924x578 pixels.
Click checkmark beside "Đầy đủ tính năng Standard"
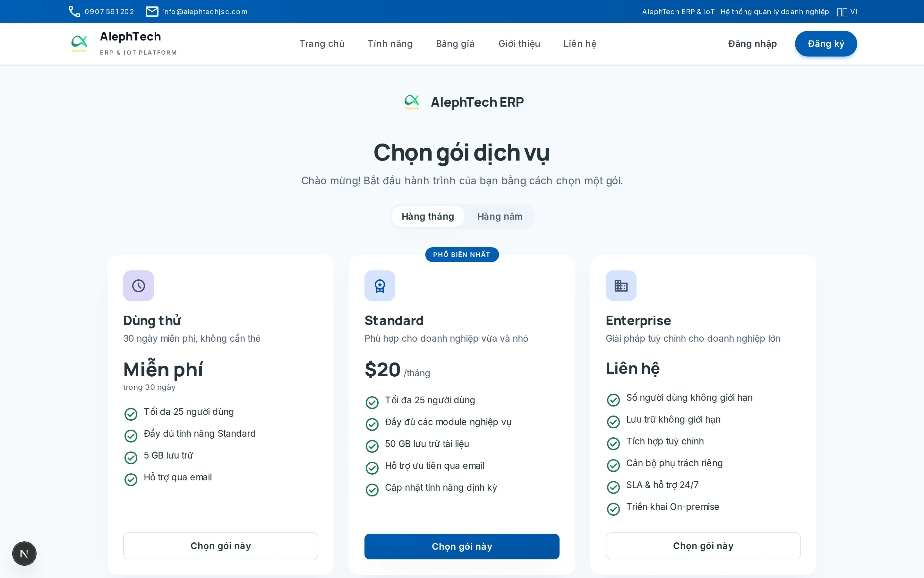(x=131, y=435)
